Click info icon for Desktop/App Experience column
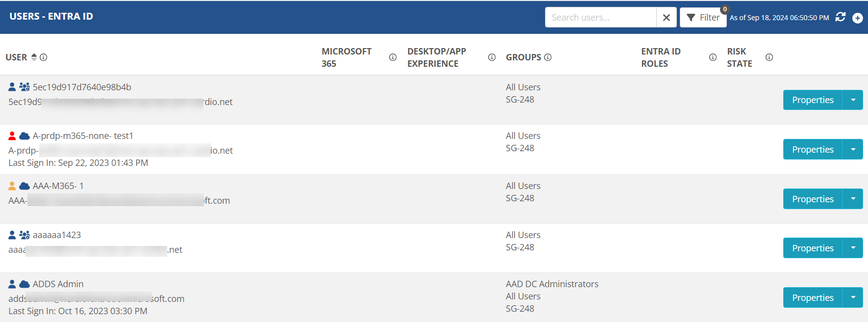The height and width of the screenshot is (322, 868). (492, 57)
